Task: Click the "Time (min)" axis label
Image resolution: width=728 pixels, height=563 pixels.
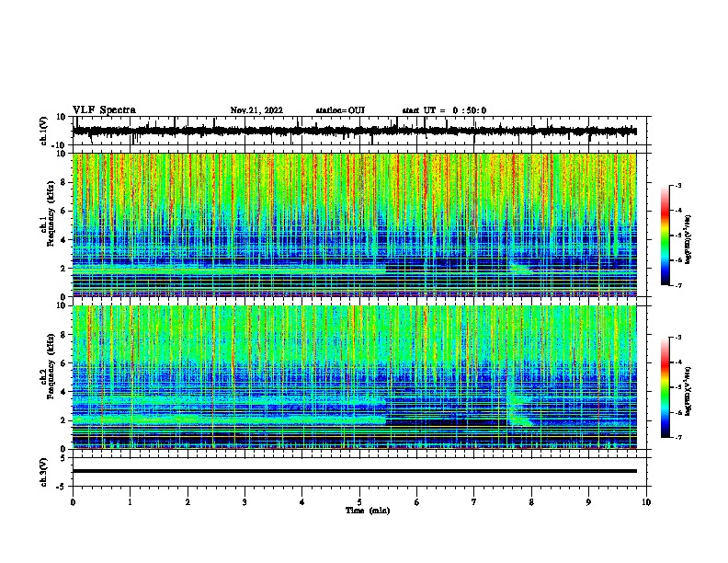Action: (368, 511)
